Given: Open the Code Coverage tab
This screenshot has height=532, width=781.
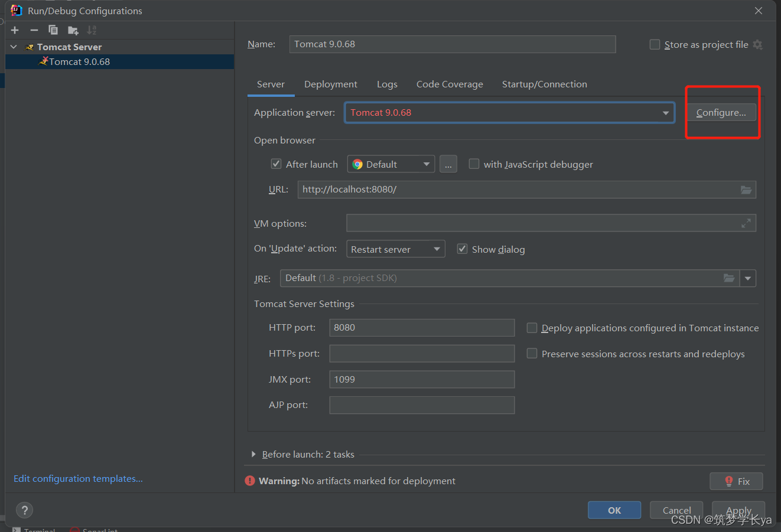Looking at the screenshot, I should [x=450, y=84].
